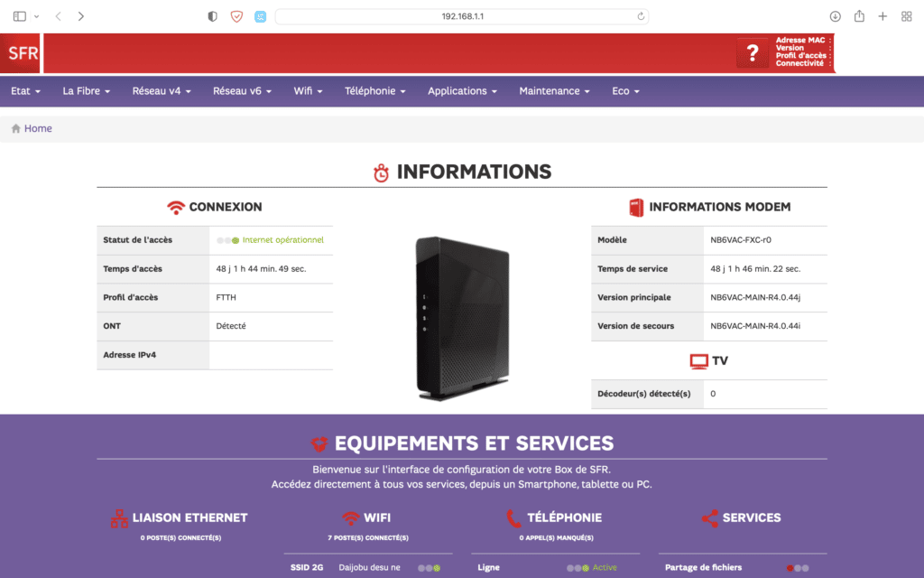
Task: Click the phone handset icon
Action: pyautogui.click(x=513, y=518)
